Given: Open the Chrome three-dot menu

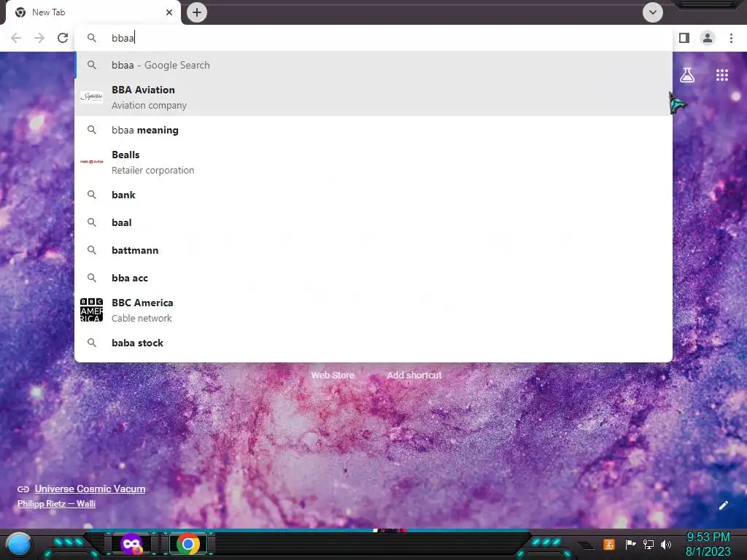Looking at the screenshot, I should point(731,38).
